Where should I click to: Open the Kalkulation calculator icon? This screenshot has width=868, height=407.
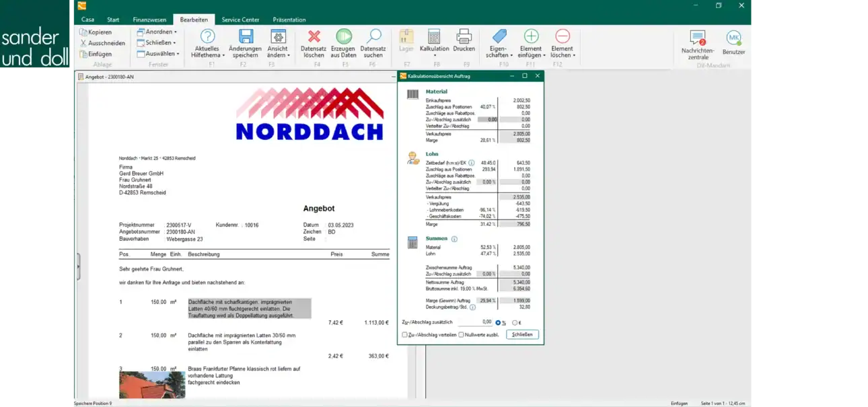click(434, 36)
